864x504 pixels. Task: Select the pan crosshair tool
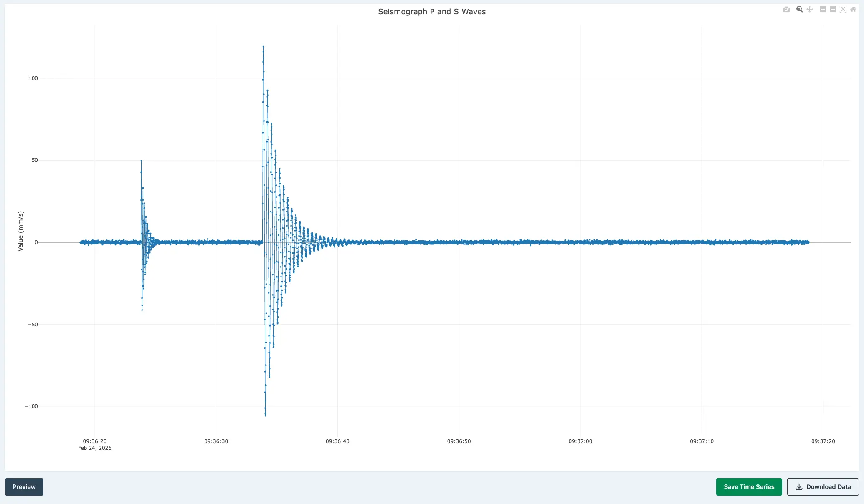810,9
